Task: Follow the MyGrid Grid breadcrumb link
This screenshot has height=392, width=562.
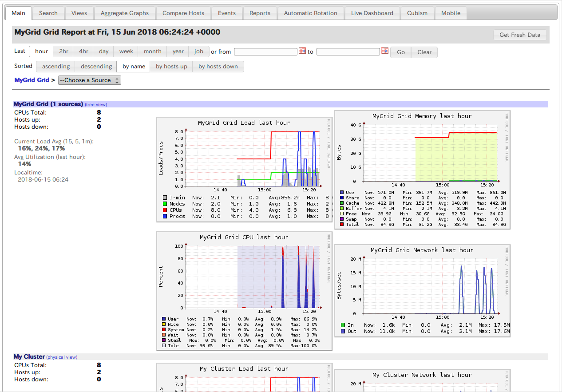Action: click(32, 80)
